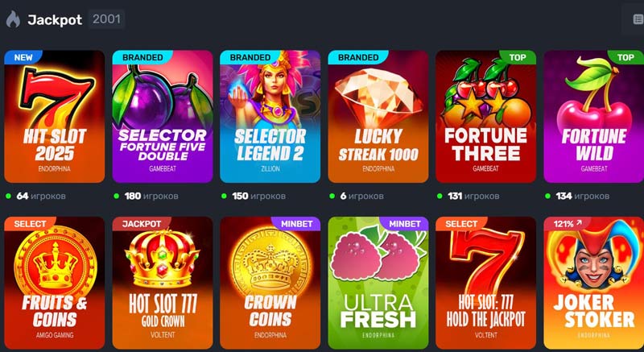This screenshot has width=644, height=352.
Task: Open Fruits & Coins by Amigo Gaming
Action: (x=54, y=283)
